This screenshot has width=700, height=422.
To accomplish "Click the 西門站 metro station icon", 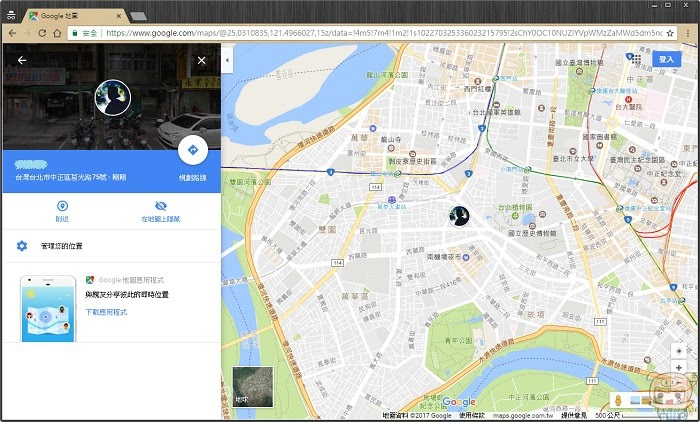I will (495, 79).
